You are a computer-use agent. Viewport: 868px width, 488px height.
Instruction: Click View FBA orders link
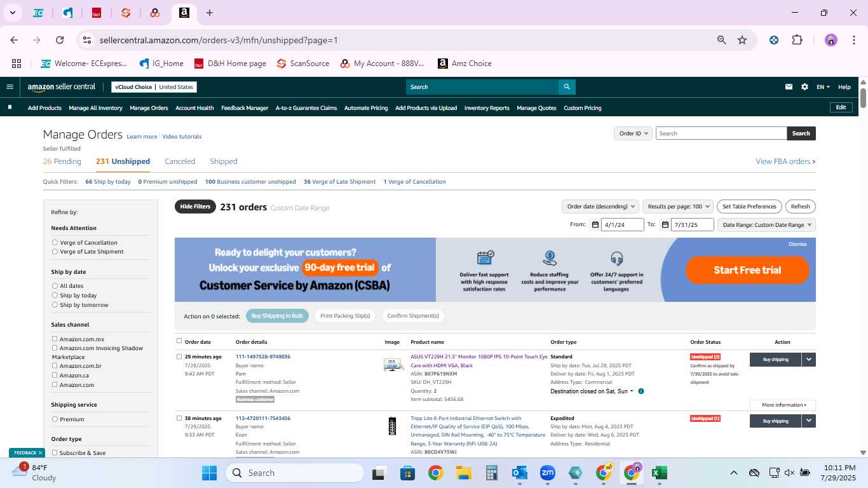click(785, 161)
